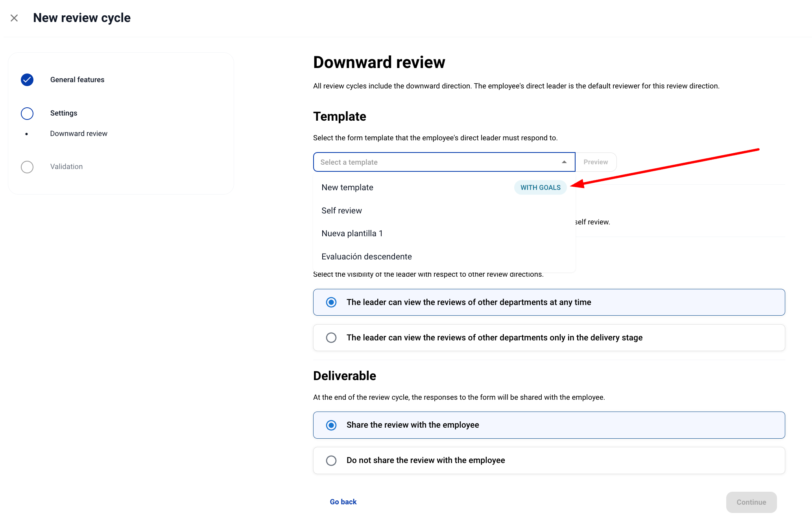This screenshot has height=522, width=812.
Task: Click the Go back link
Action: [x=343, y=502]
